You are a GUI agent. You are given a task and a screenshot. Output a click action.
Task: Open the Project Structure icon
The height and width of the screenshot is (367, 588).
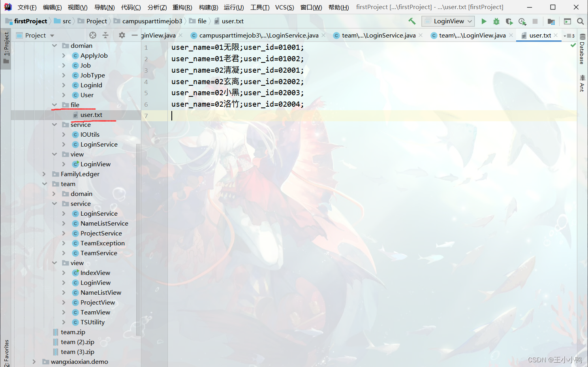pos(551,21)
